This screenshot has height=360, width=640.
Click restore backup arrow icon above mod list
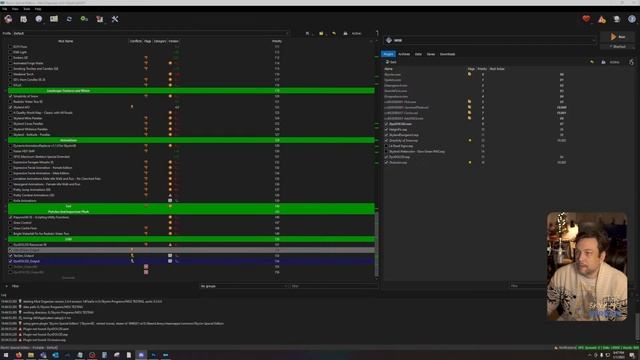334,33
